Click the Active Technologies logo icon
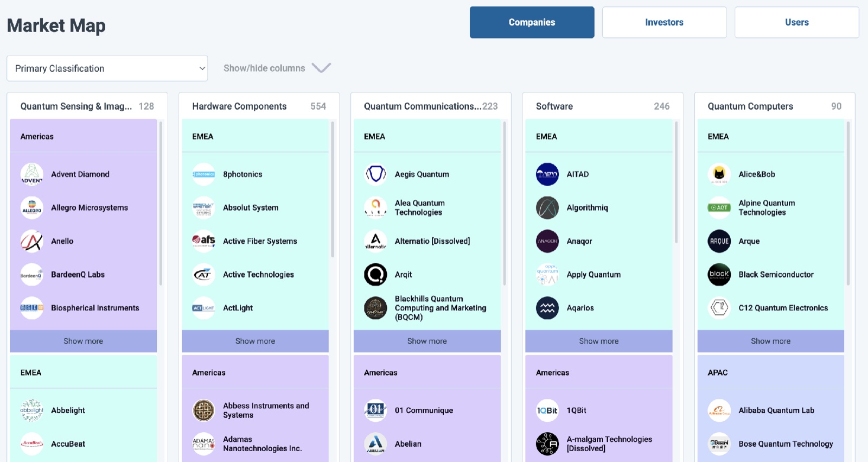This screenshot has height=462, width=868. (x=203, y=275)
